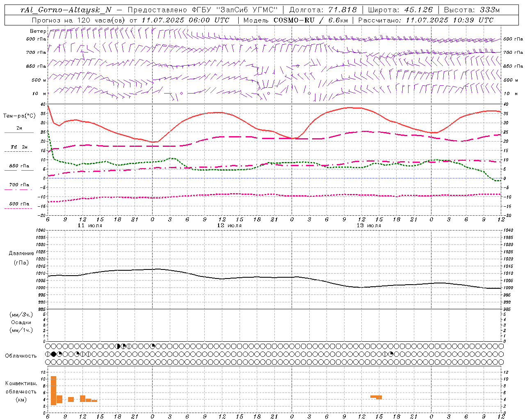Click the Ветер wind panel label
Image resolution: width=525 pixels, height=420 pixels.
[x=38, y=31]
